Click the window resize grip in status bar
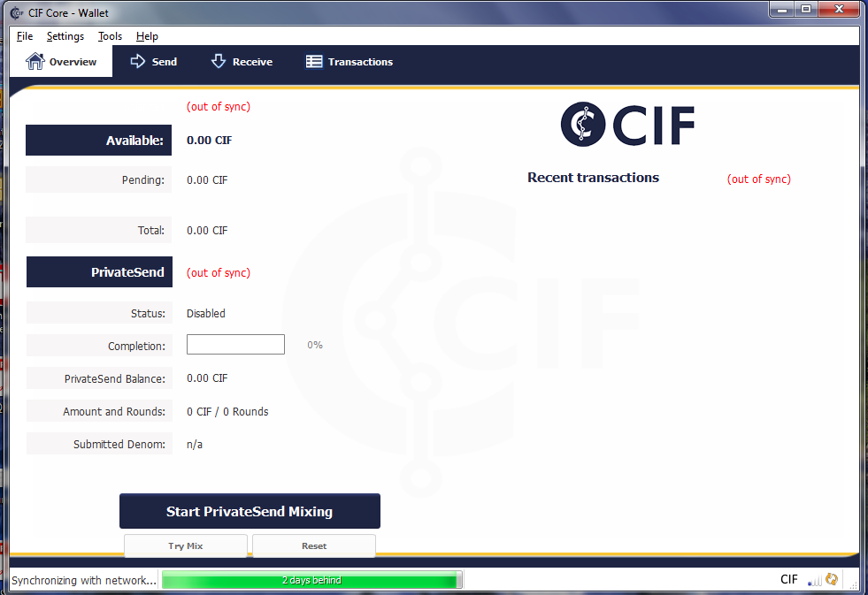The image size is (868, 595). 853,584
